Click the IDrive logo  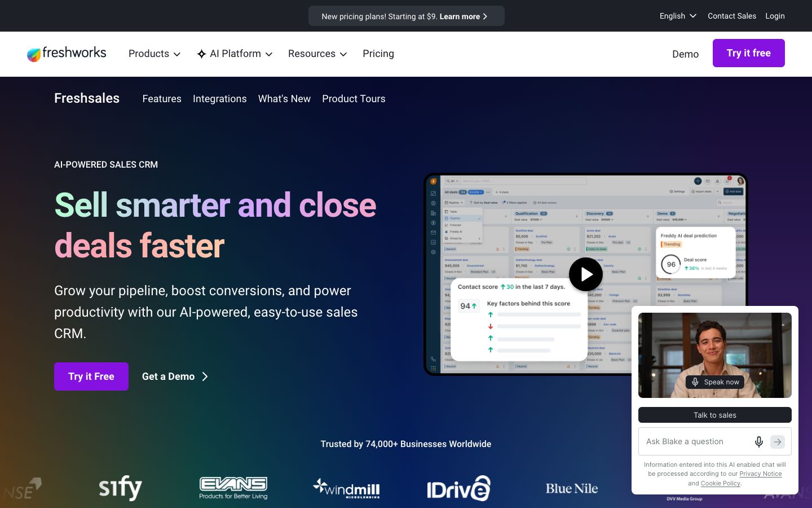(x=458, y=488)
